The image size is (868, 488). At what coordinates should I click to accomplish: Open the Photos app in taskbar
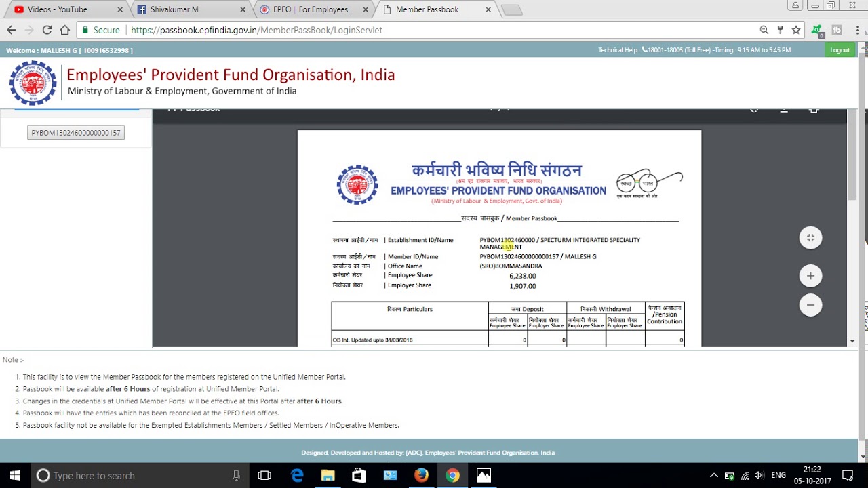click(484, 475)
